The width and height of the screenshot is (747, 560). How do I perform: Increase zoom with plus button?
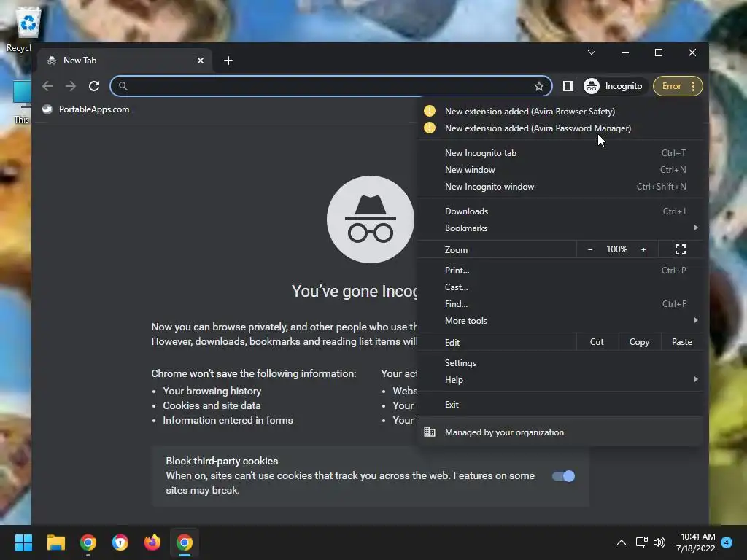[643, 249]
